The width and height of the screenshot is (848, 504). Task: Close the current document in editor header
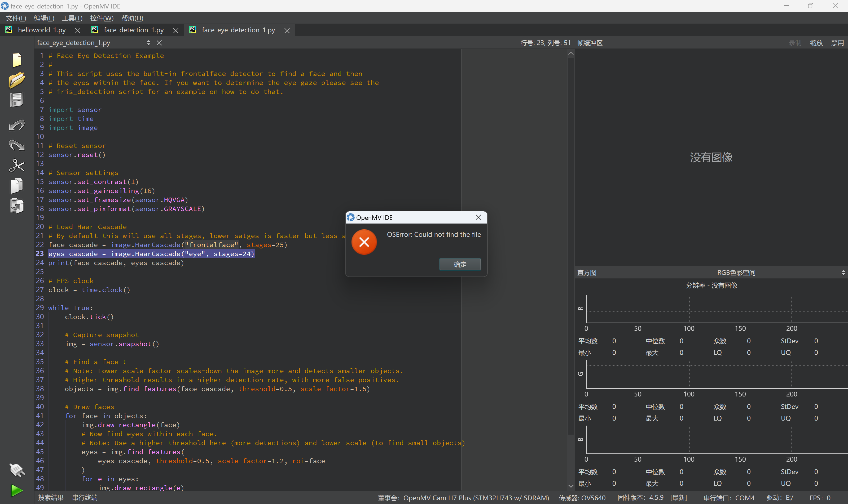[x=159, y=43]
